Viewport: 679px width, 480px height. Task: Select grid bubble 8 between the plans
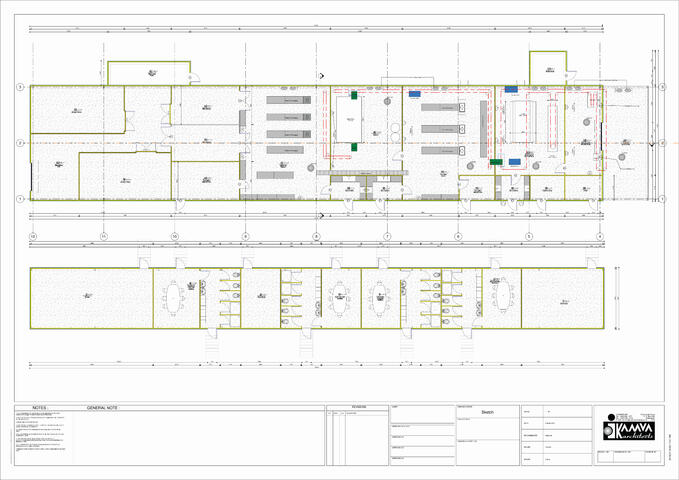pyautogui.click(x=316, y=236)
